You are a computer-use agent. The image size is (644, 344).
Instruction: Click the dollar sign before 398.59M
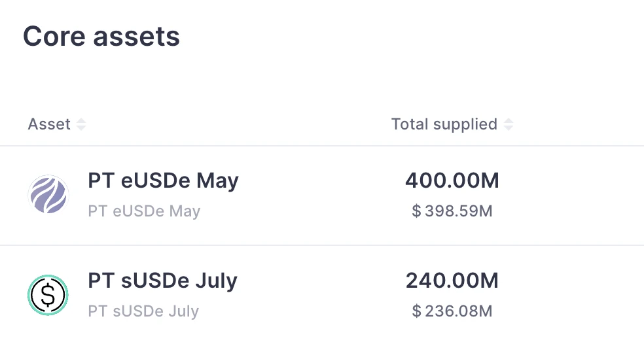point(417,211)
